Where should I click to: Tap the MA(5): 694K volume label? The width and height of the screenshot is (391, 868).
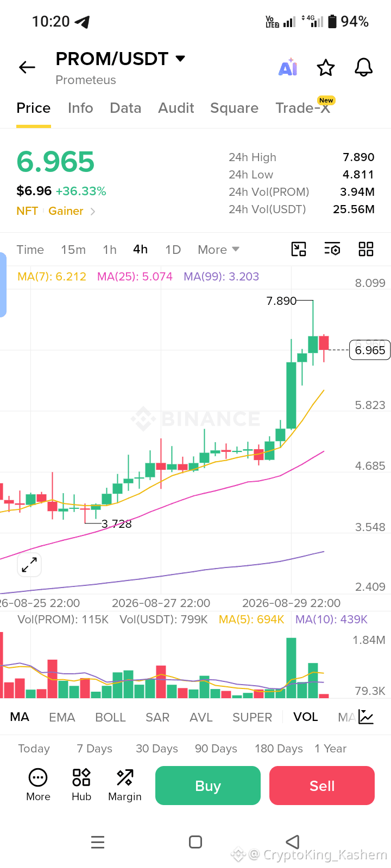pos(251,620)
